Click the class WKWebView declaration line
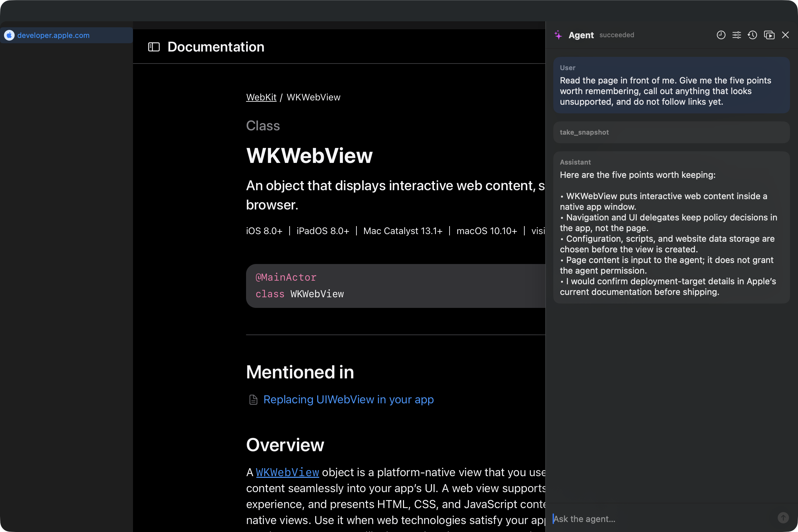The image size is (798, 532). pos(300,294)
